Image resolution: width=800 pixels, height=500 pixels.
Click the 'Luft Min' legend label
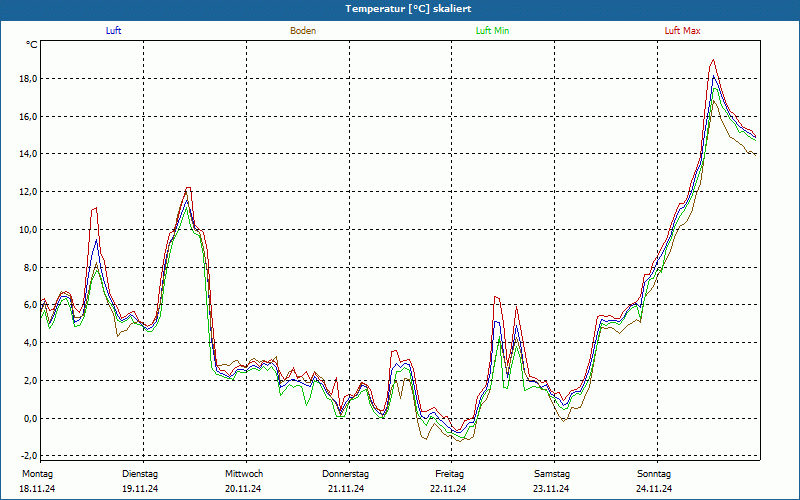(x=492, y=31)
